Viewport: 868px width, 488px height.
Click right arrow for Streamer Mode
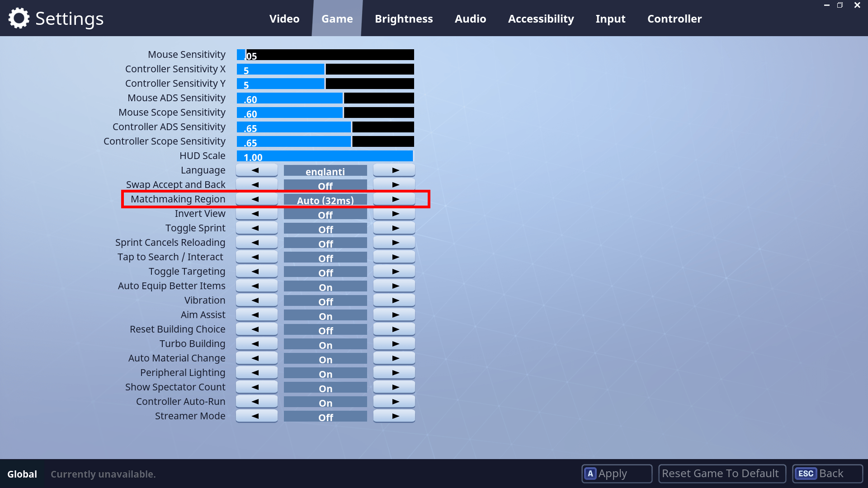point(394,416)
